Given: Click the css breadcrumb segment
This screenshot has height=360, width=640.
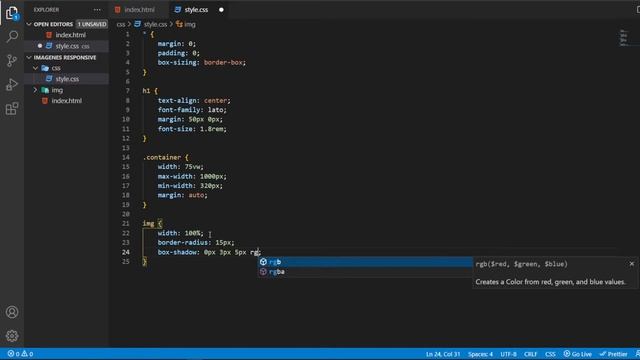Looking at the screenshot, I should pyautogui.click(x=121, y=24).
